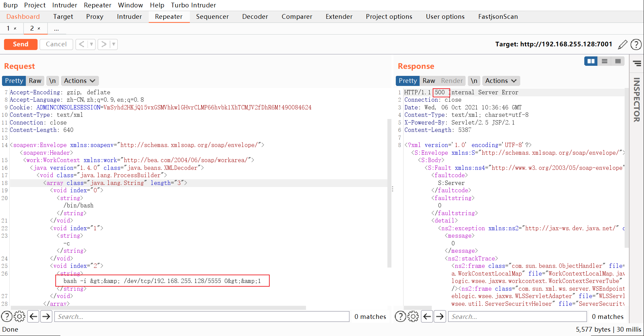The height and width of the screenshot is (336, 644).
Task: Open response search settings gear
Action: (x=414, y=316)
